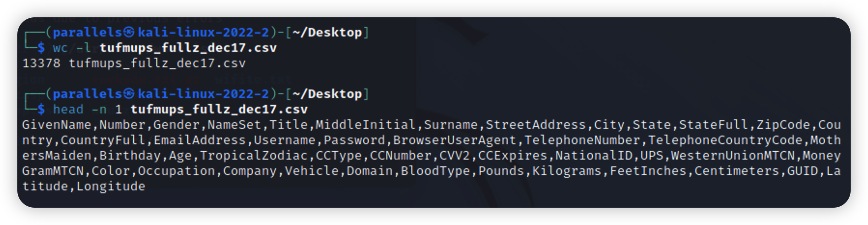The width and height of the screenshot is (868, 225).
Task: Select the filename argument of the head command
Action: point(219,110)
